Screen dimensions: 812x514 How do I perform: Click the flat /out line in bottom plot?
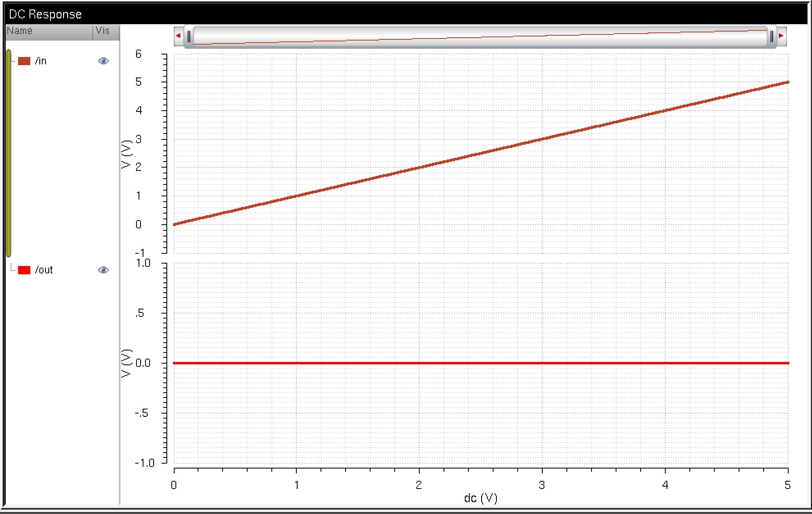(x=481, y=363)
